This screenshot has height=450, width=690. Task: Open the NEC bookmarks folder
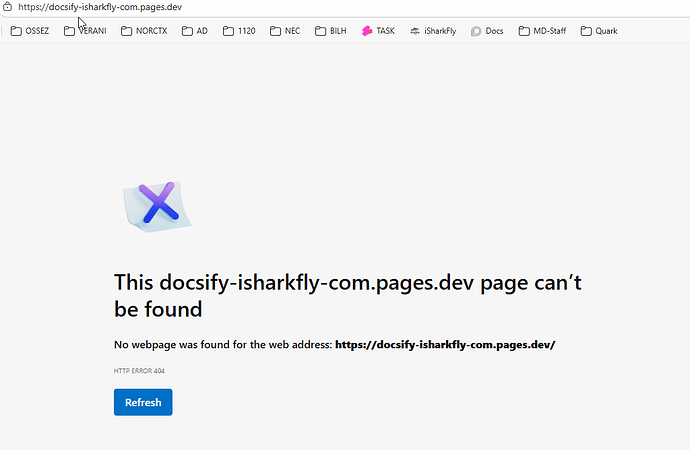point(285,31)
